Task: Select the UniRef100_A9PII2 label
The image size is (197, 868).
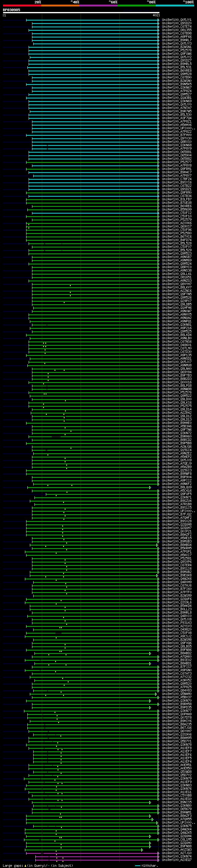Action: click(x=177, y=480)
